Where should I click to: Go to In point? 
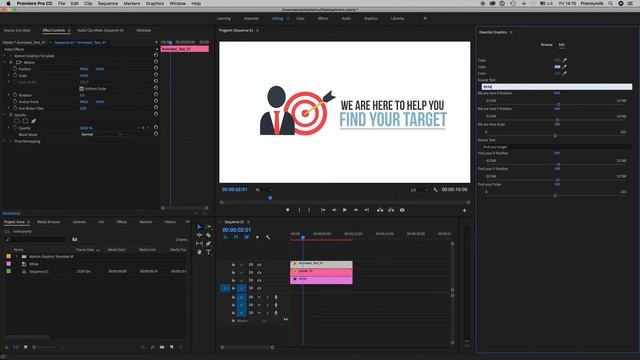point(323,210)
